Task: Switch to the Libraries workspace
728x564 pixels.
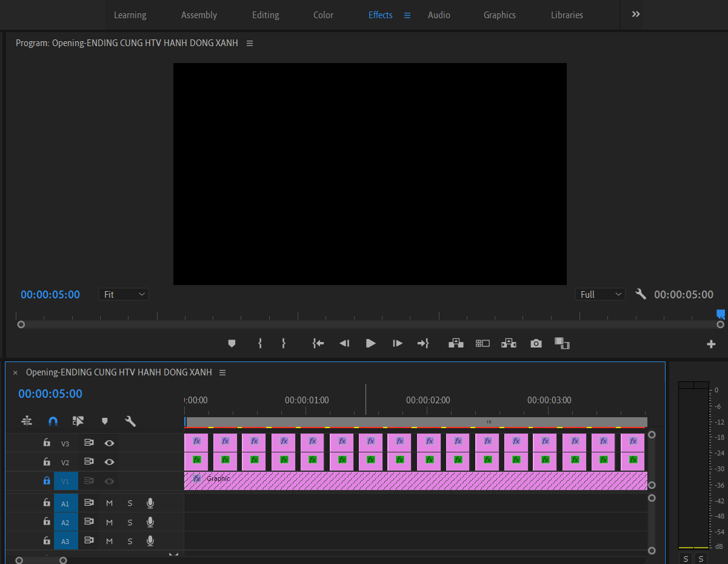Action: [x=567, y=15]
